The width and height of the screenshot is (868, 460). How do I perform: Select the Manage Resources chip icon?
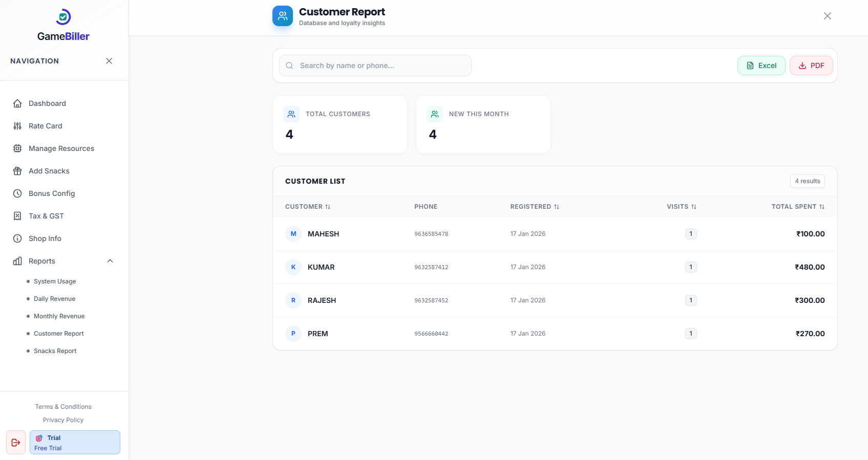pos(17,148)
